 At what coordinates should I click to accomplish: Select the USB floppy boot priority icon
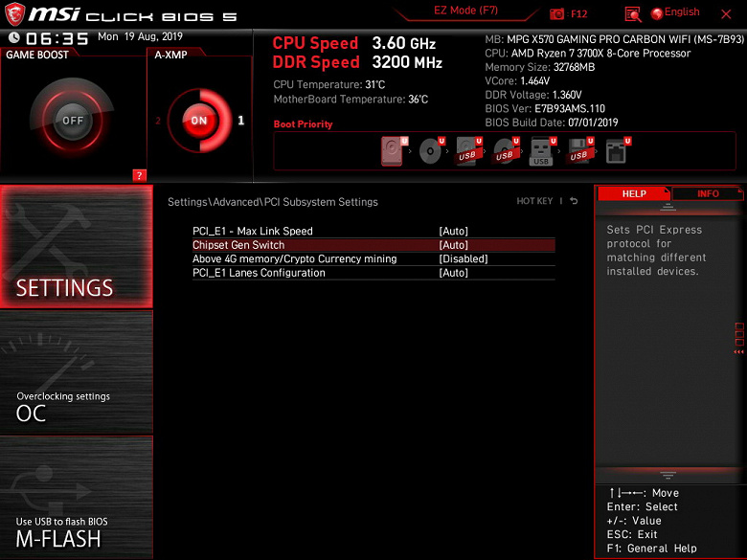point(580,151)
